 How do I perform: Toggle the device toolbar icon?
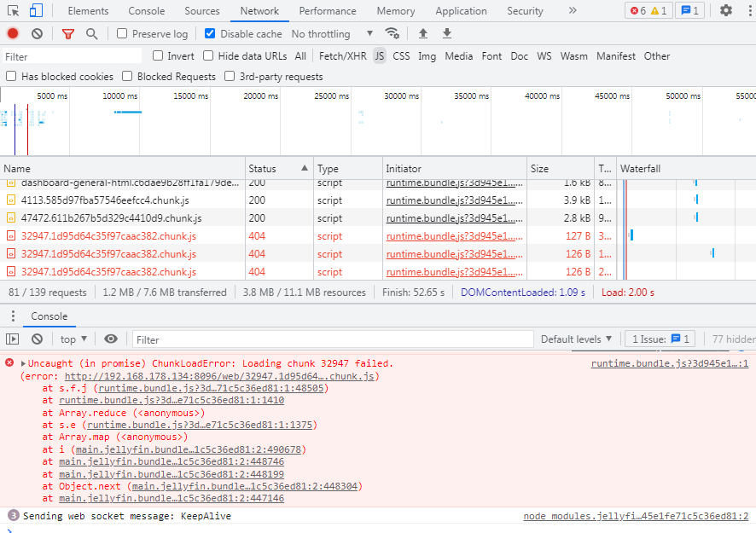pos(36,11)
